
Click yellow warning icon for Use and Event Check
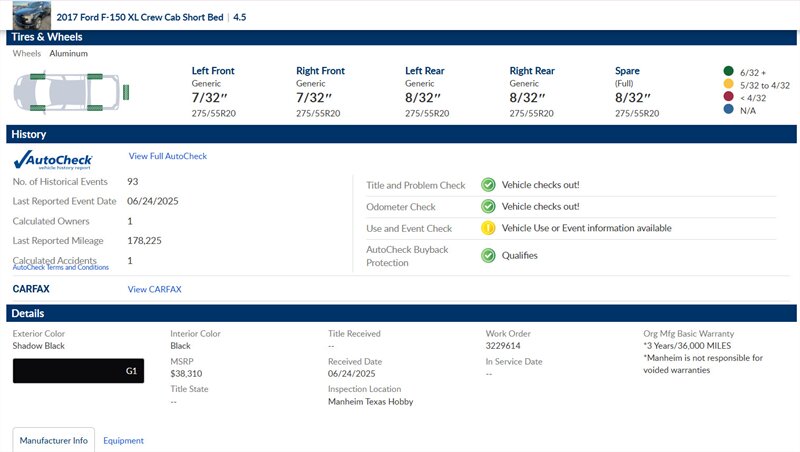point(488,228)
